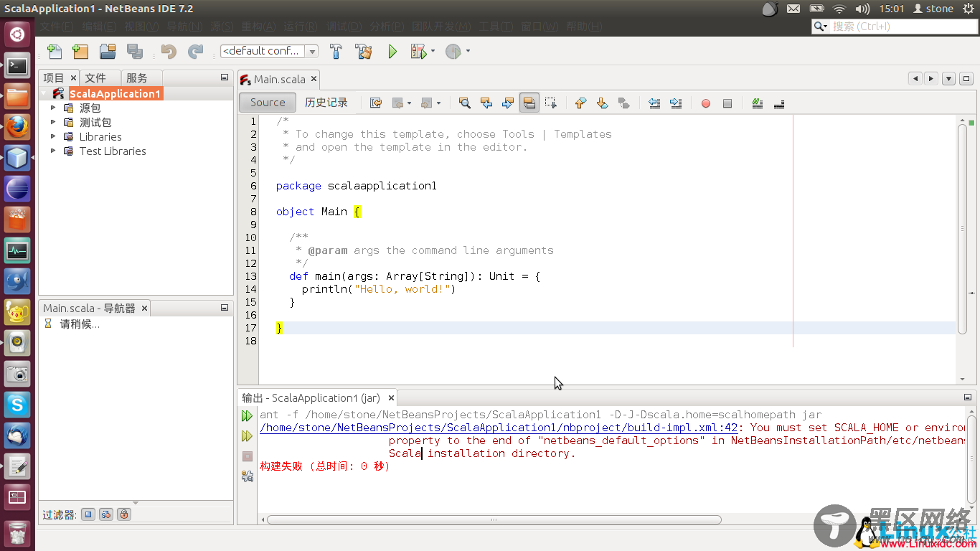Toggle Rectangular Selection mode
This screenshot has height=551, width=980.
pyautogui.click(x=550, y=103)
